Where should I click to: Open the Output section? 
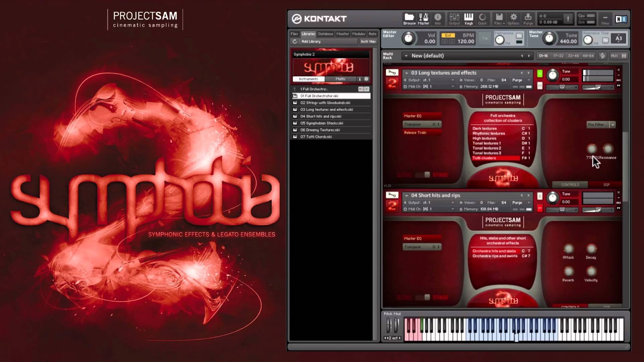click(454, 18)
